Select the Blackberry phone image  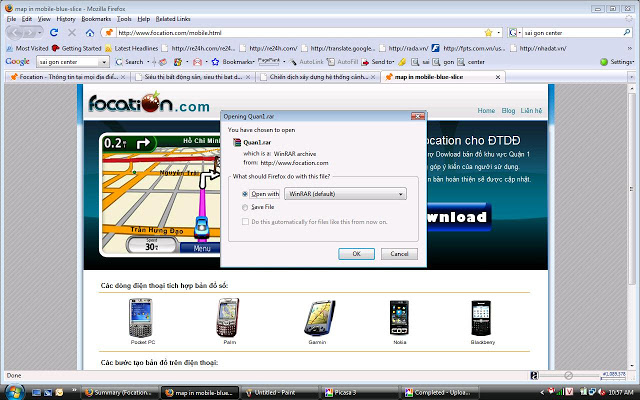click(481, 318)
